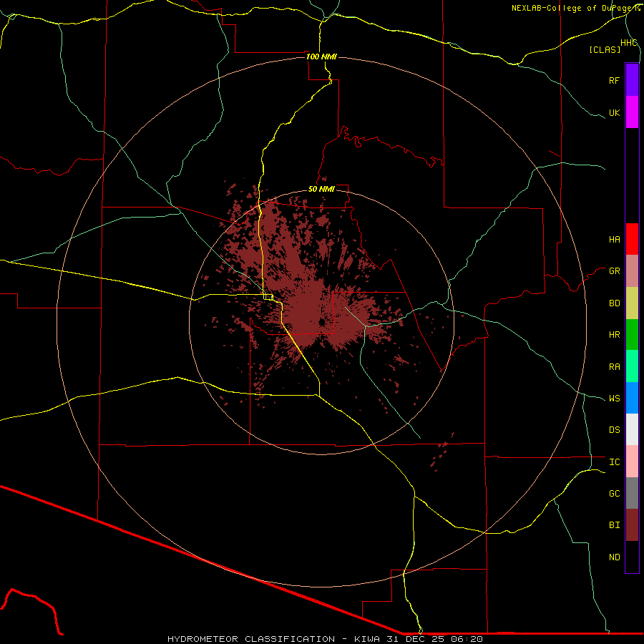Click the 06:20 timestamp
The height and width of the screenshot is (644, 644).
click(x=467, y=639)
